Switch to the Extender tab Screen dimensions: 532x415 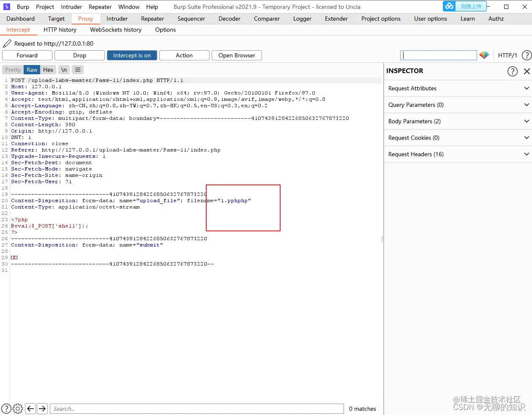pyautogui.click(x=336, y=19)
